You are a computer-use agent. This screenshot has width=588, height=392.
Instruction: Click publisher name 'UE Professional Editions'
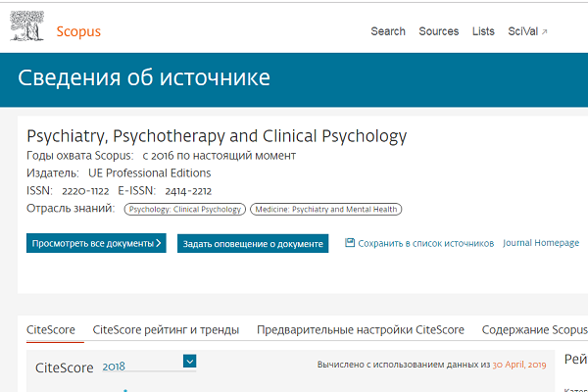(x=150, y=172)
